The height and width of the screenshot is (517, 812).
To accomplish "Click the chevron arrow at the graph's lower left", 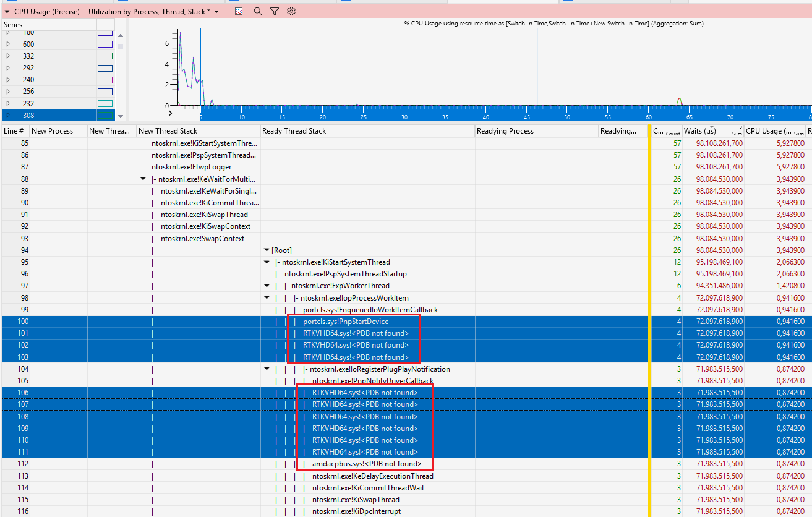I will click(x=171, y=113).
